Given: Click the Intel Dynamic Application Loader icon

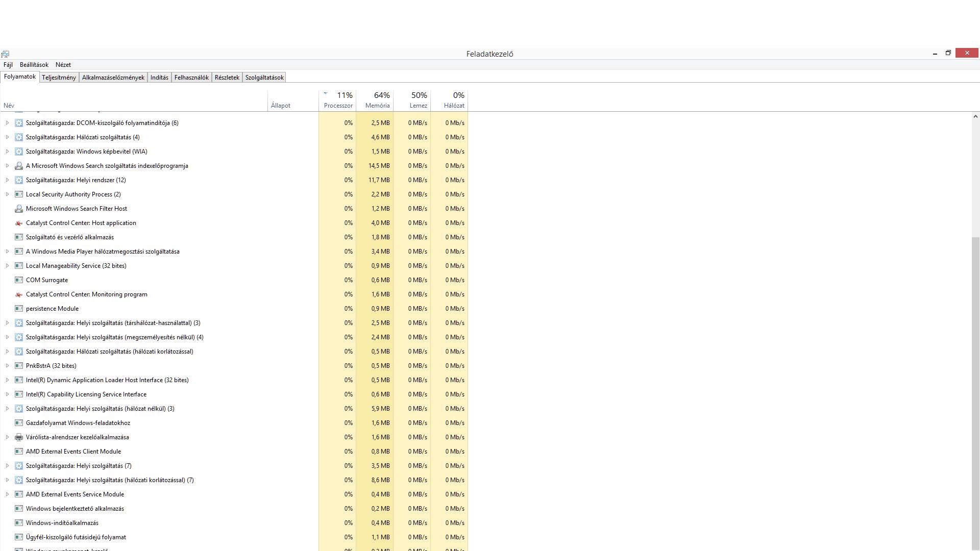Looking at the screenshot, I should pyautogui.click(x=19, y=380).
